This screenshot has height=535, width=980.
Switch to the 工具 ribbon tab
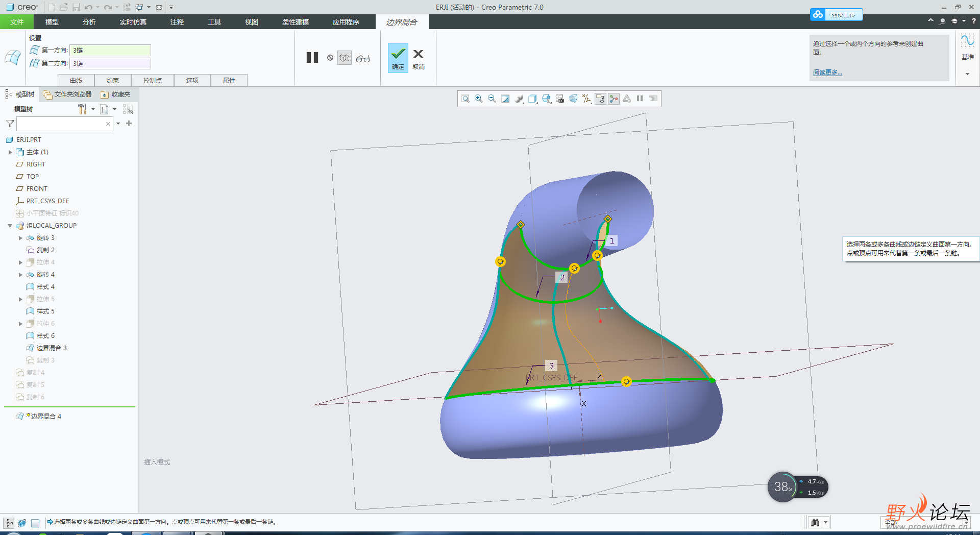pyautogui.click(x=214, y=22)
